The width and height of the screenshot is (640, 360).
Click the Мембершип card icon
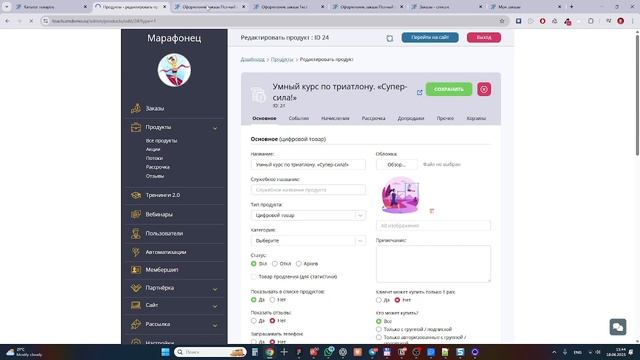[x=136, y=270]
